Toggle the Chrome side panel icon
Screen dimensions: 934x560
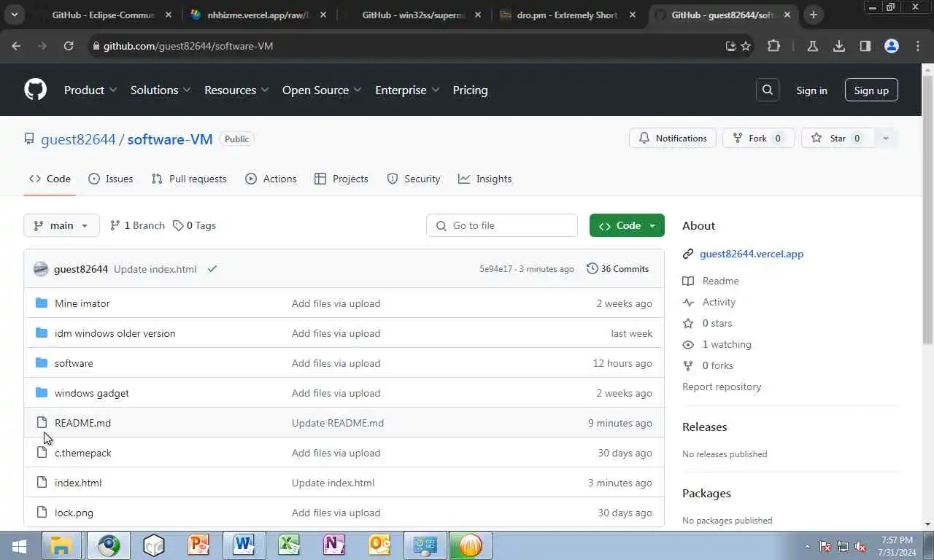[x=865, y=46]
